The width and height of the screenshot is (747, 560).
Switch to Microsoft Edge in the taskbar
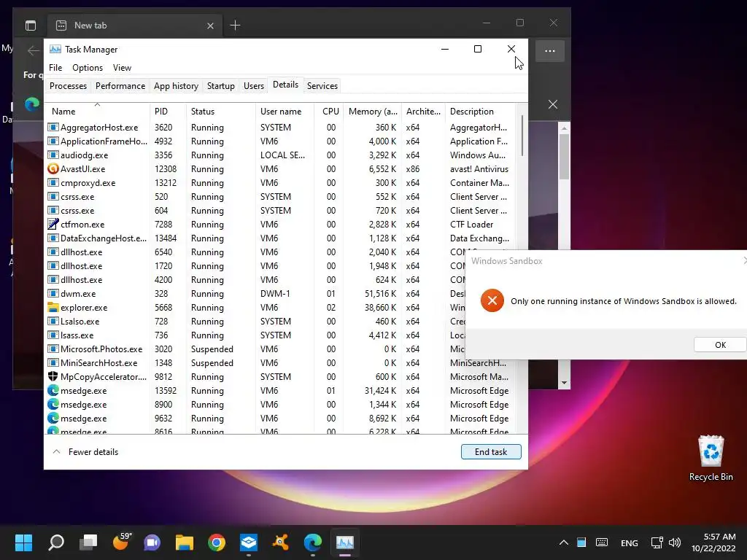coord(313,542)
